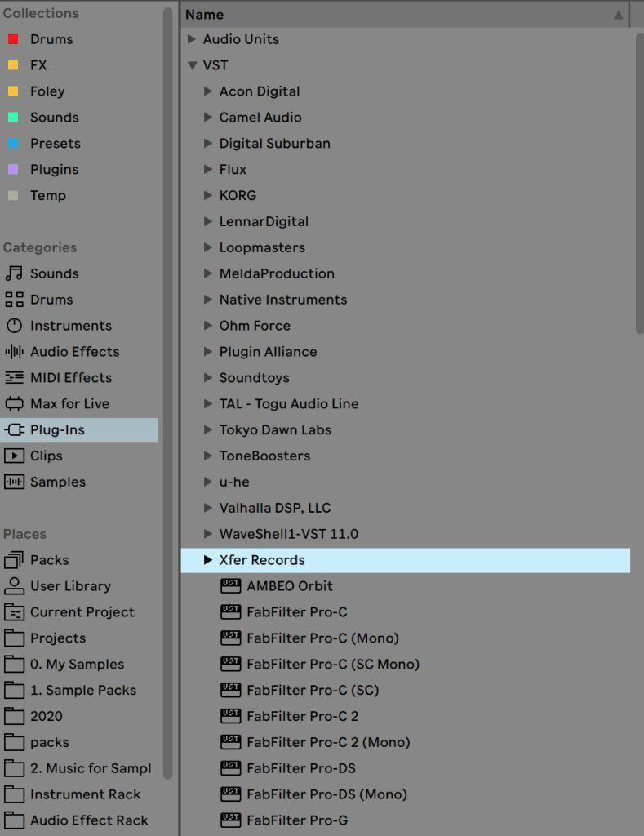Click the Packs stacked icon
The width and height of the screenshot is (644, 836).
(x=14, y=560)
